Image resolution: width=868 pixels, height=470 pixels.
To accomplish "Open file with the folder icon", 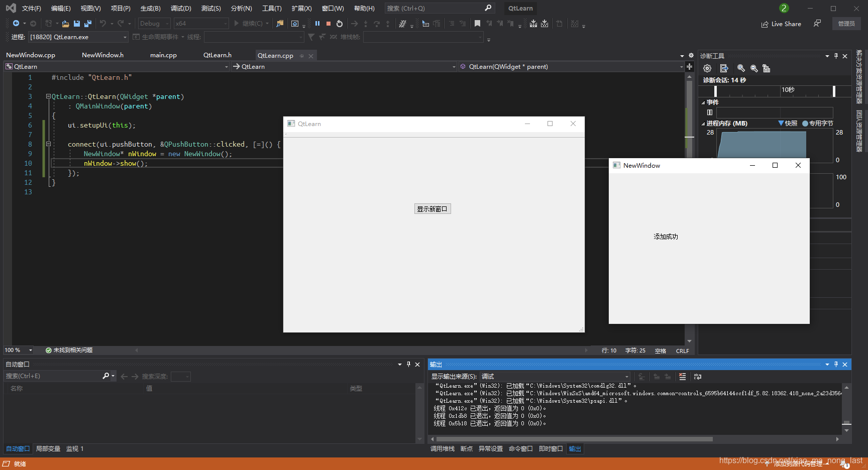I will tap(65, 24).
